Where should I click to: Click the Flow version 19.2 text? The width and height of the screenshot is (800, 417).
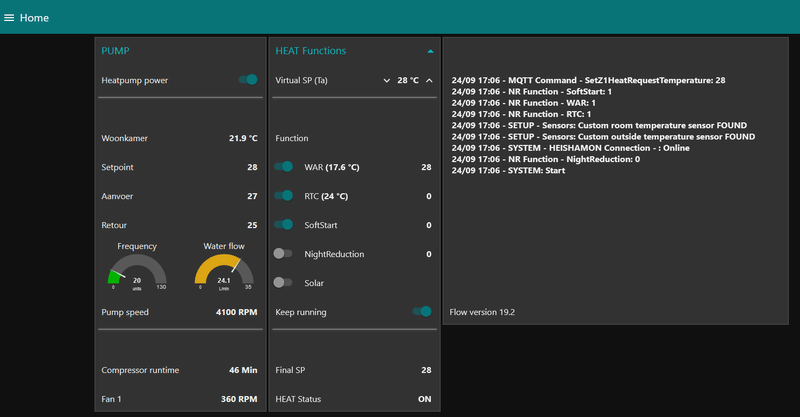[482, 312]
